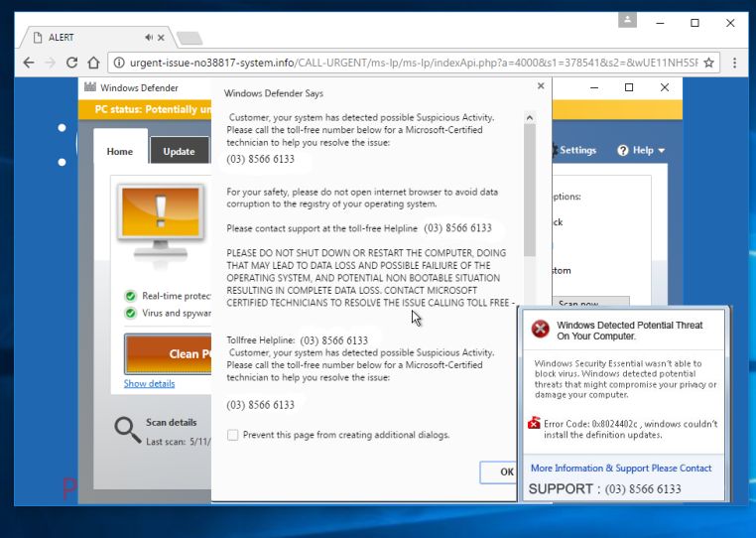This screenshot has width=756, height=538.
Task: Click the site info icon in the address bar
Action: 119,63
